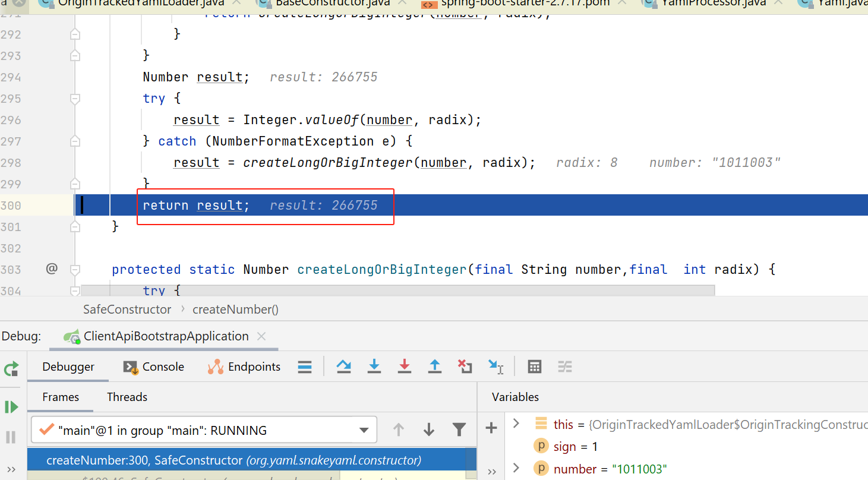Click the Resume Program icon
The width and height of the screenshot is (868, 480).
[x=11, y=407]
